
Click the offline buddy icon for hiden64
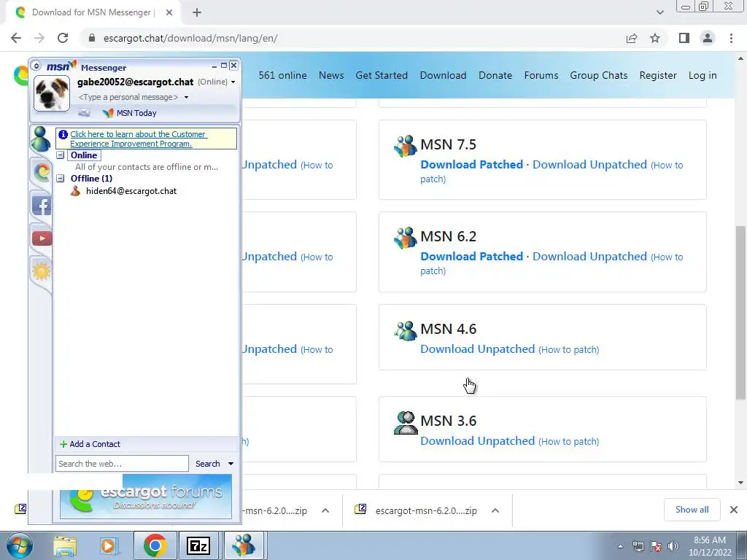click(75, 191)
